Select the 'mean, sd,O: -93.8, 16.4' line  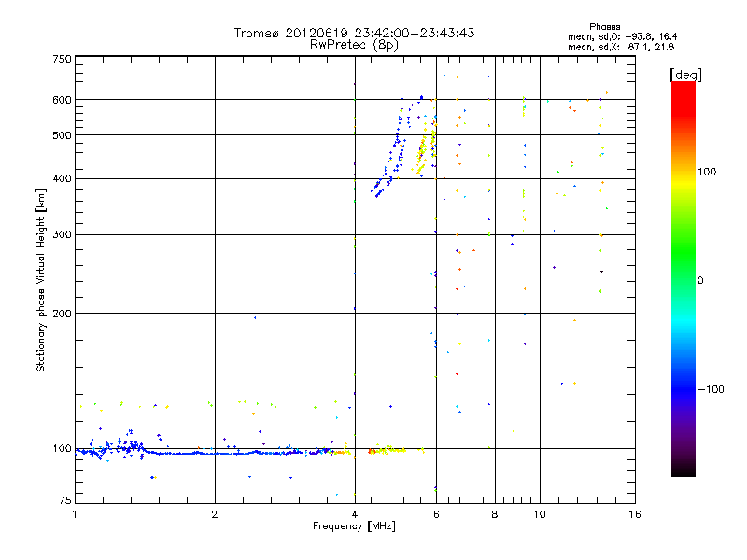point(622,36)
